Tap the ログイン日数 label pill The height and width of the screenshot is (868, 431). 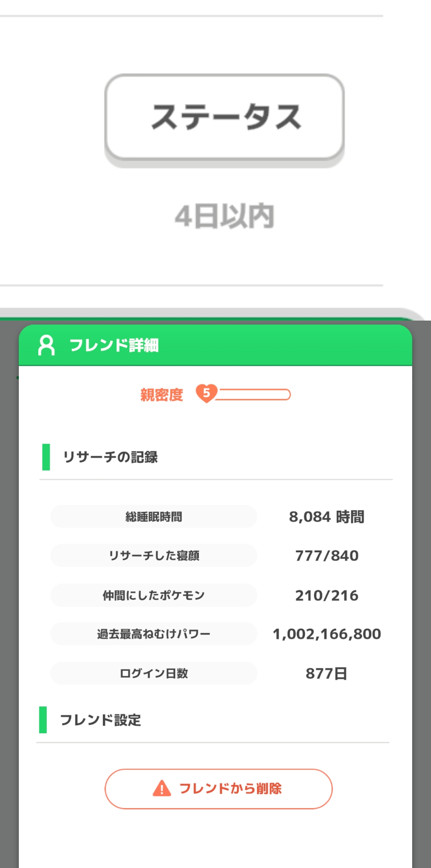154,673
